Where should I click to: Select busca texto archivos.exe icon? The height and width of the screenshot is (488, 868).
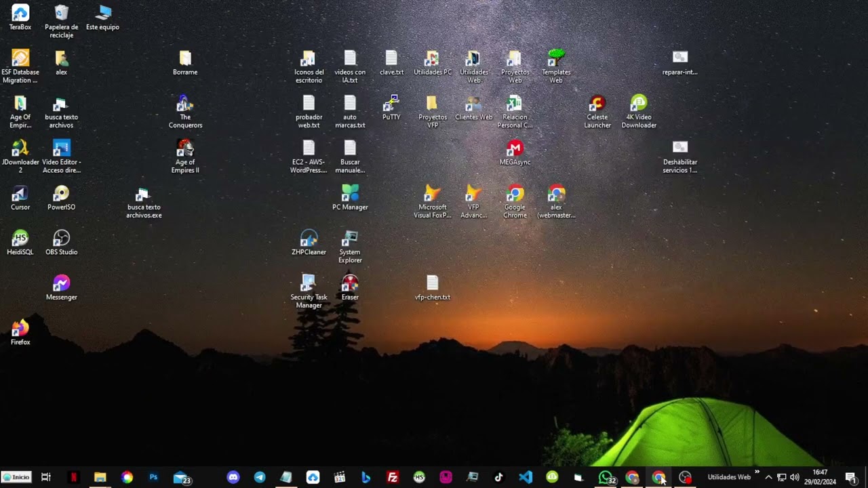144,202
